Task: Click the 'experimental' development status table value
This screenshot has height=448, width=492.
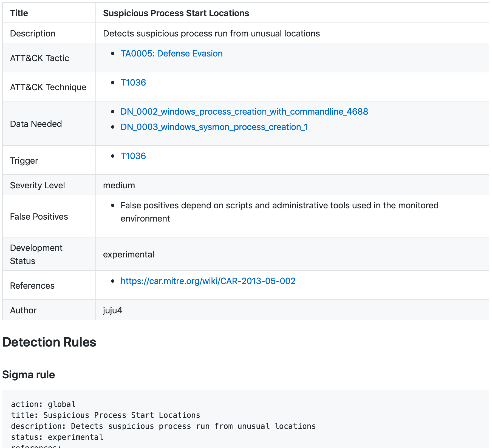Action: [x=128, y=254]
